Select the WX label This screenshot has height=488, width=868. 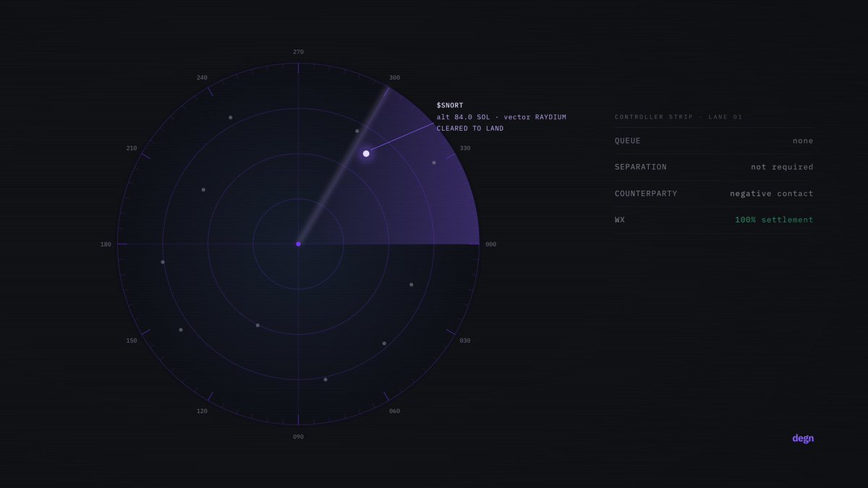(620, 220)
